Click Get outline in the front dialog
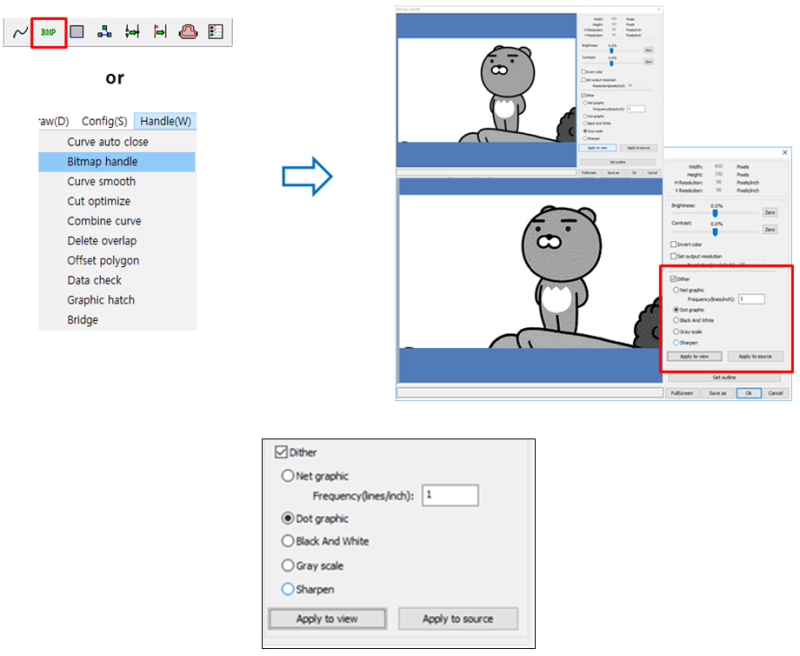The image size is (800, 656). [724, 377]
